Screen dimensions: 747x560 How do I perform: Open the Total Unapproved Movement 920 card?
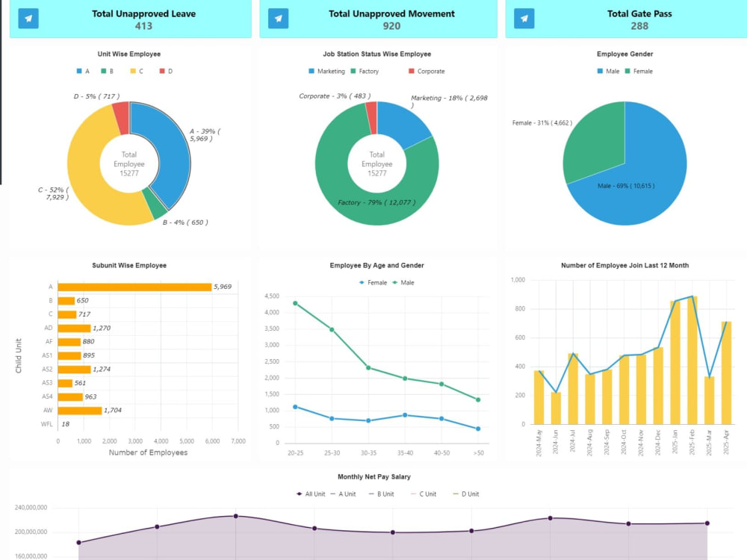pyautogui.click(x=378, y=19)
